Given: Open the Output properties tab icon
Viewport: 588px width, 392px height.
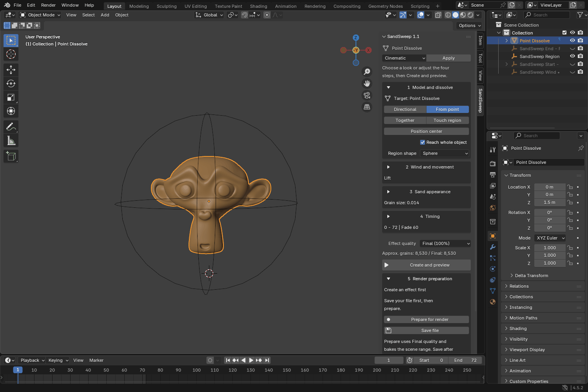Looking at the screenshot, I should pos(493,174).
